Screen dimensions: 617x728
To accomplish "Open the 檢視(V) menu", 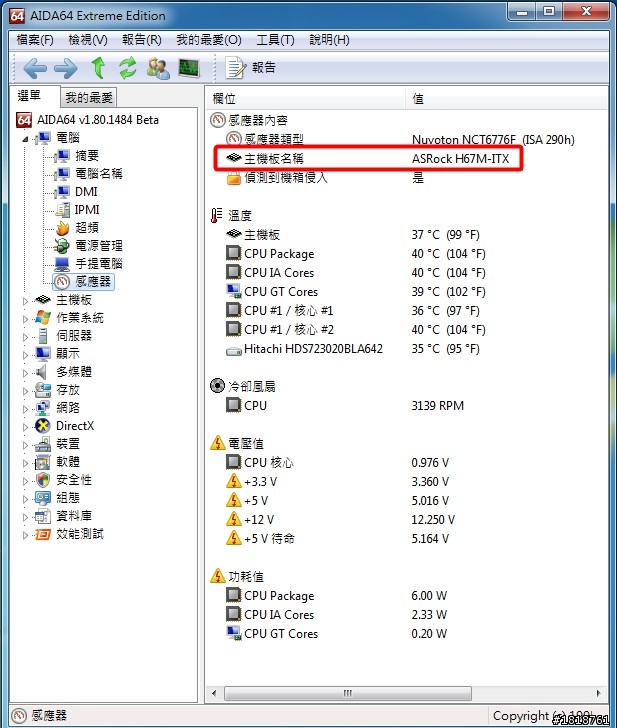I will pyautogui.click(x=88, y=40).
